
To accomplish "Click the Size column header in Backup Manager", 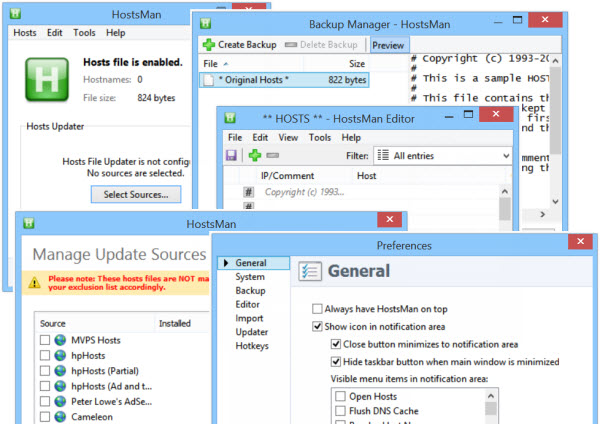I will point(337,64).
